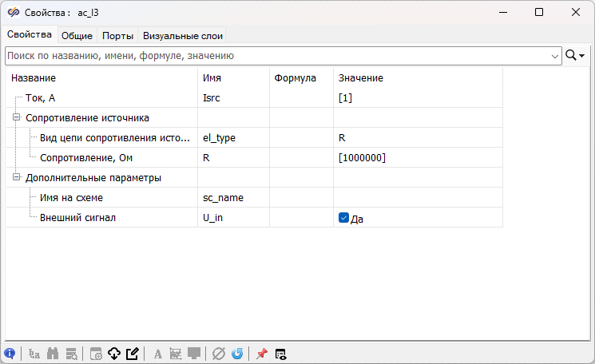The height and width of the screenshot is (364, 595).
Task: Click the letter A text icon
Action: [157, 354]
